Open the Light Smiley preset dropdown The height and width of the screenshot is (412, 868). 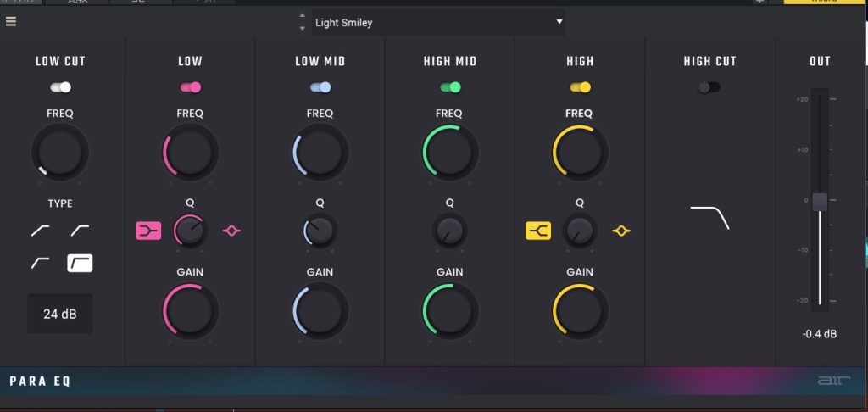(437, 23)
